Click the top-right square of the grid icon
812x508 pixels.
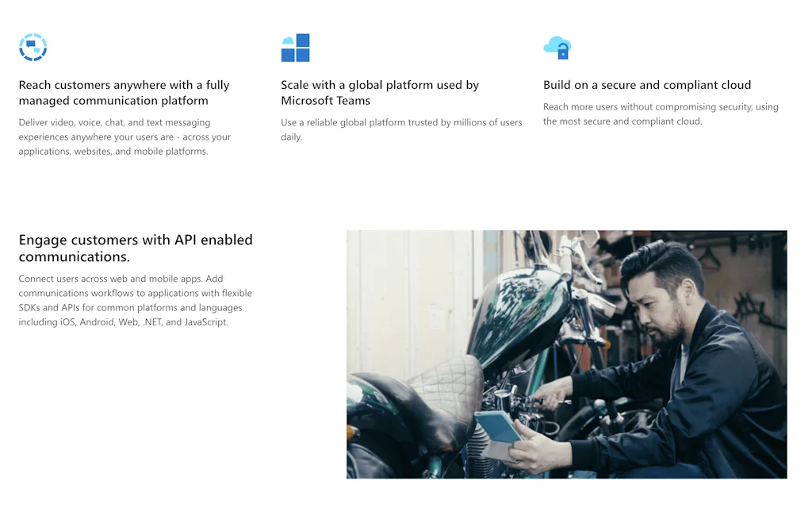pos(303,40)
